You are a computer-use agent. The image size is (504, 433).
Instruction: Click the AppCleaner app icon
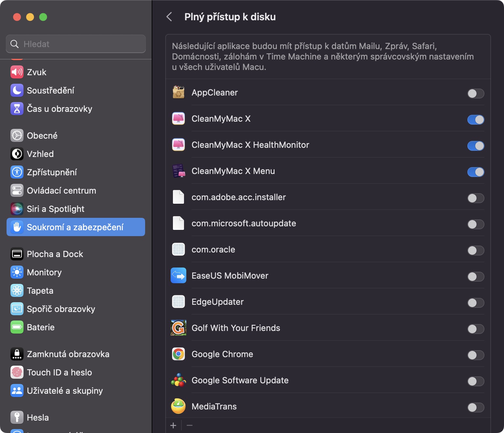(178, 93)
